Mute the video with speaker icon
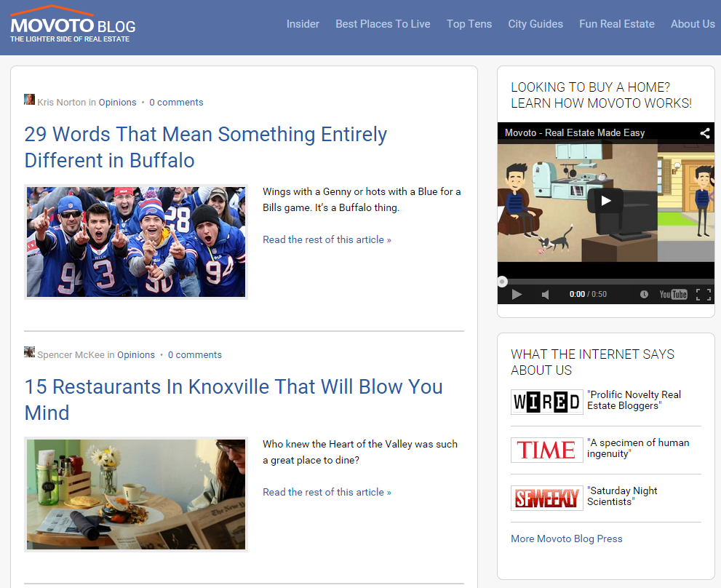The width and height of the screenshot is (721, 588). pos(546,295)
